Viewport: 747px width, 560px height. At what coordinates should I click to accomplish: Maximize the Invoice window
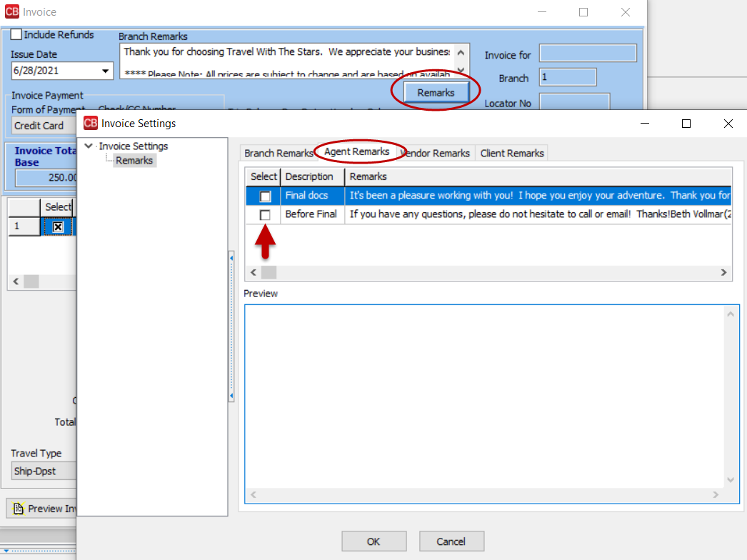point(583,12)
